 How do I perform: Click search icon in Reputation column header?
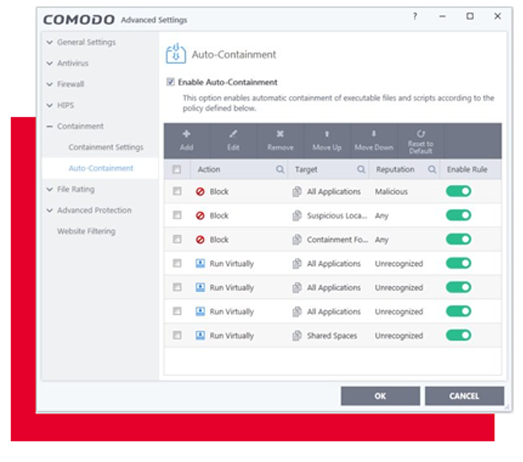432,169
